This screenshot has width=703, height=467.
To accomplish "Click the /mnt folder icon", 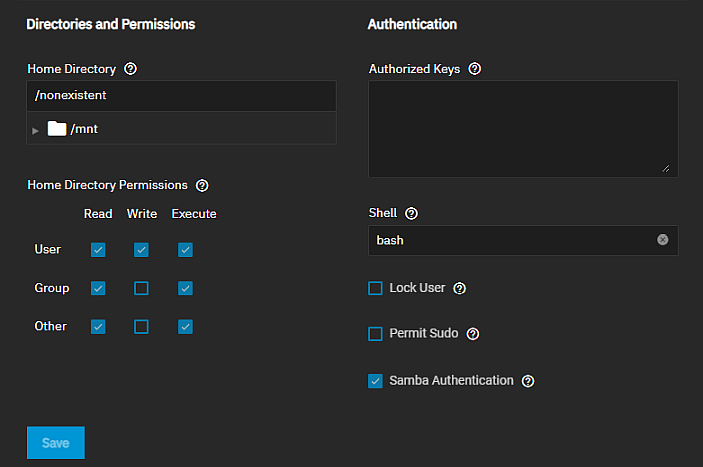I will [57, 129].
